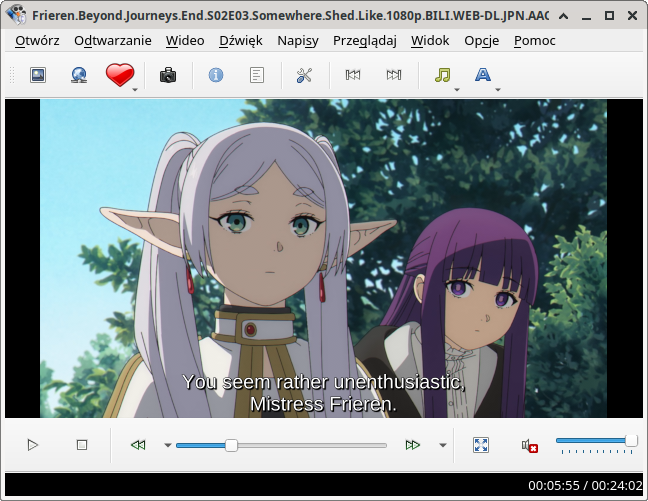This screenshot has height=501, width=648.
Task: Toggle fullscreen mode
Action: (480, 445)
